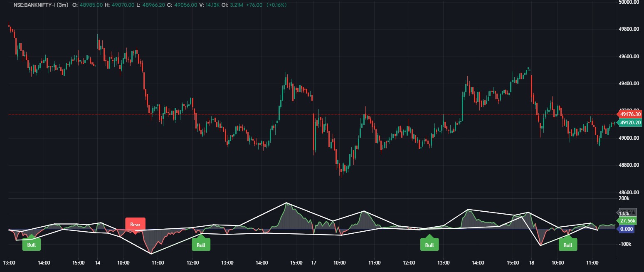Select the Bull label below the 12:00 candles
This screenshot has height=272, width=644.
point(201,245)
